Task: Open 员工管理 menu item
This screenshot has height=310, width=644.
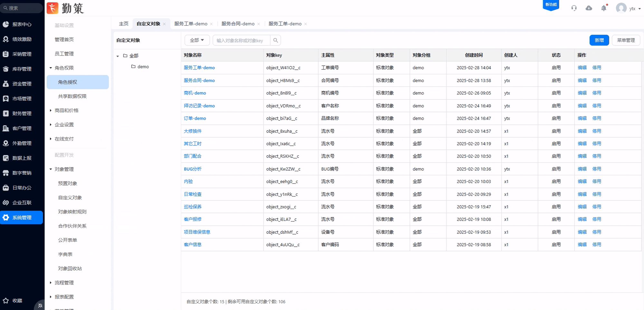Action: point(64,54)
